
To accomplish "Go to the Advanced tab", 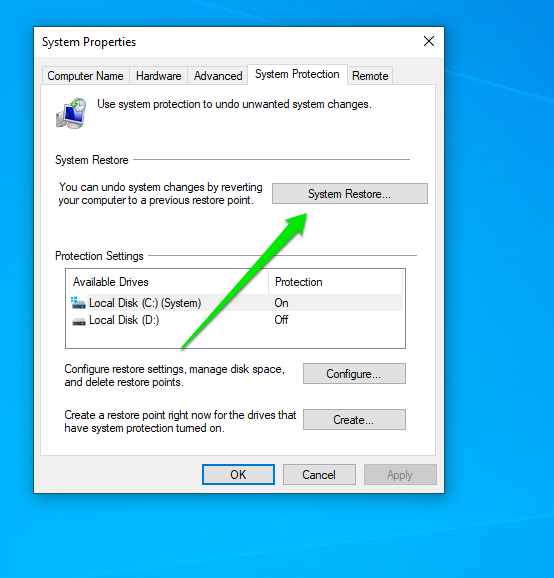I will click(218, 76).
